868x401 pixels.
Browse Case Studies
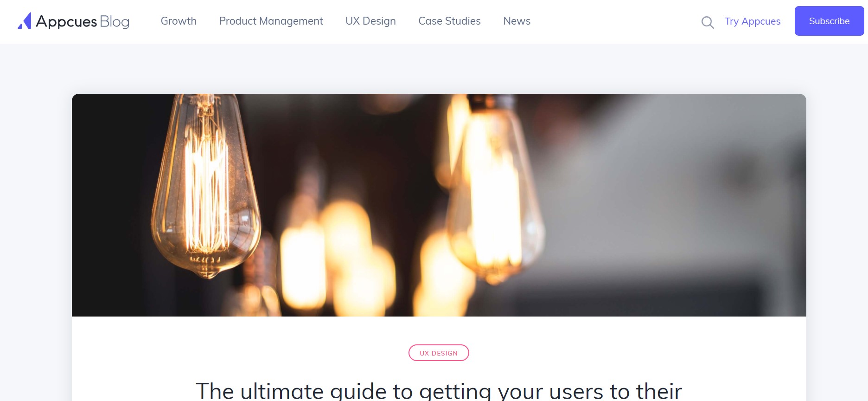tap(449, 21)
